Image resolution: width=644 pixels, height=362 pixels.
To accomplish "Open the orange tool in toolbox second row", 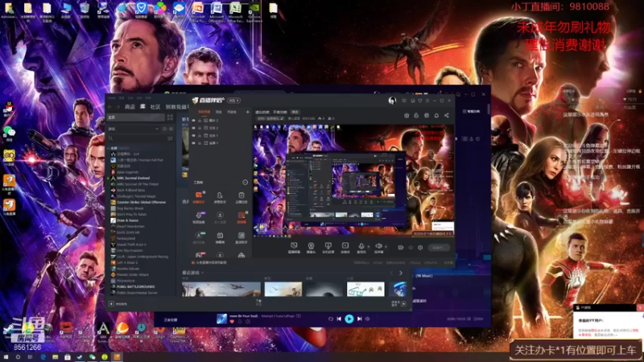I will pyautogui.click(x=242, y=215).
